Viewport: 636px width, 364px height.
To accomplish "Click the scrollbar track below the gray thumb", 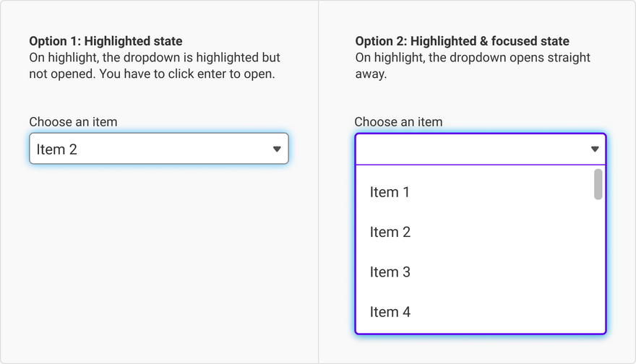I will pyautogui.click(x=598, y=267).
